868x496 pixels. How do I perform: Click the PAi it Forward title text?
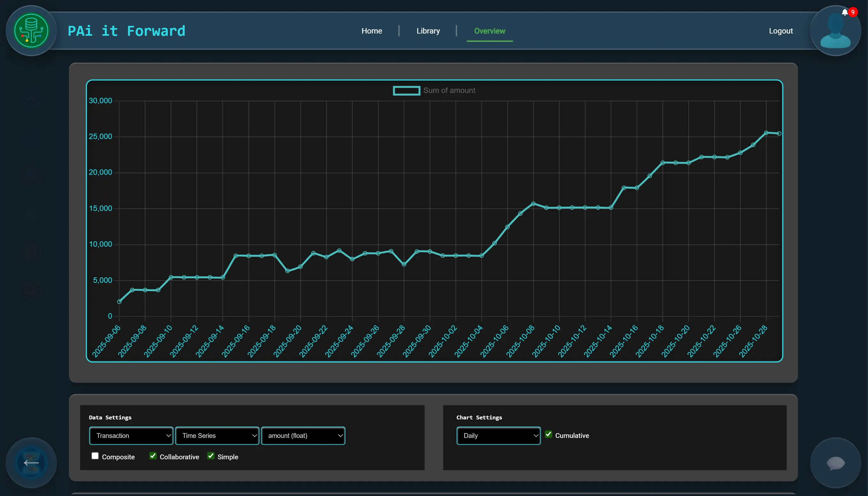pyautogui.click(x=126, y=31)
